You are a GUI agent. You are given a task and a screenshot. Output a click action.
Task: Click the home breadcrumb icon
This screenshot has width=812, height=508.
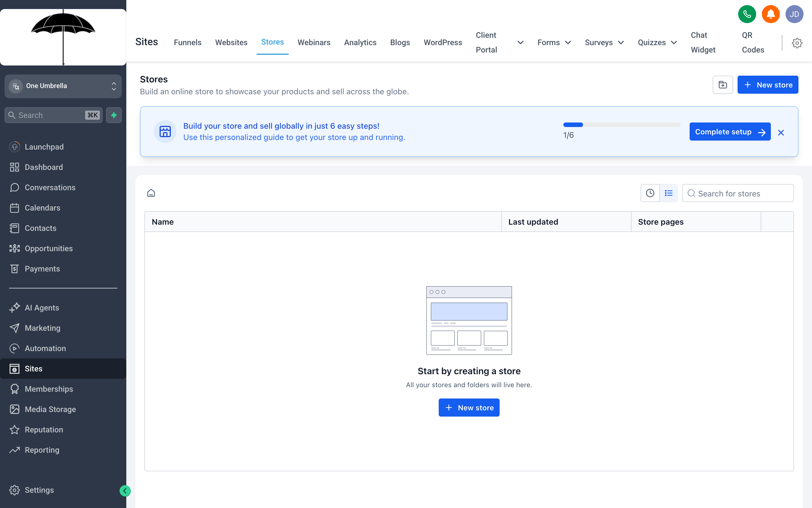click(151, 193)
